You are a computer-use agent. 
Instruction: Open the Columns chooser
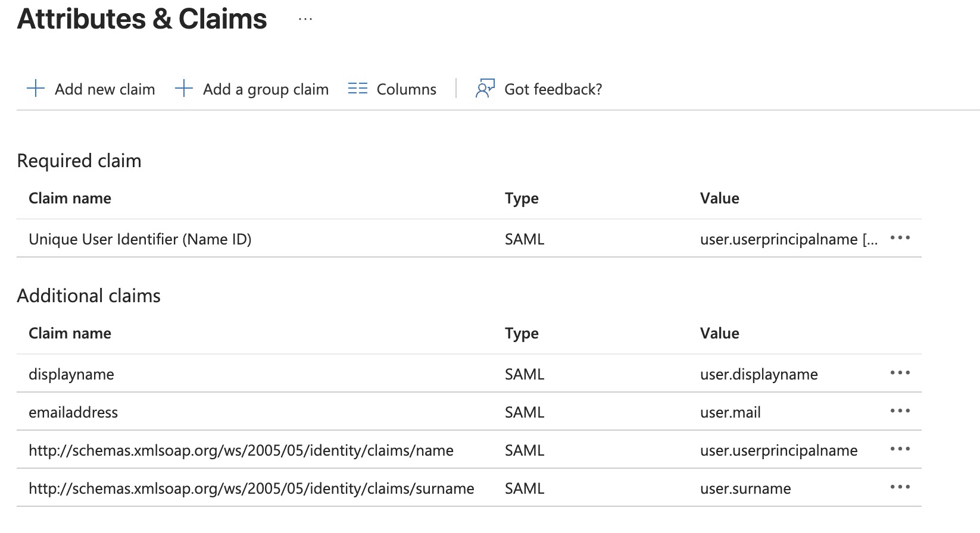click(x=406, y=89)
